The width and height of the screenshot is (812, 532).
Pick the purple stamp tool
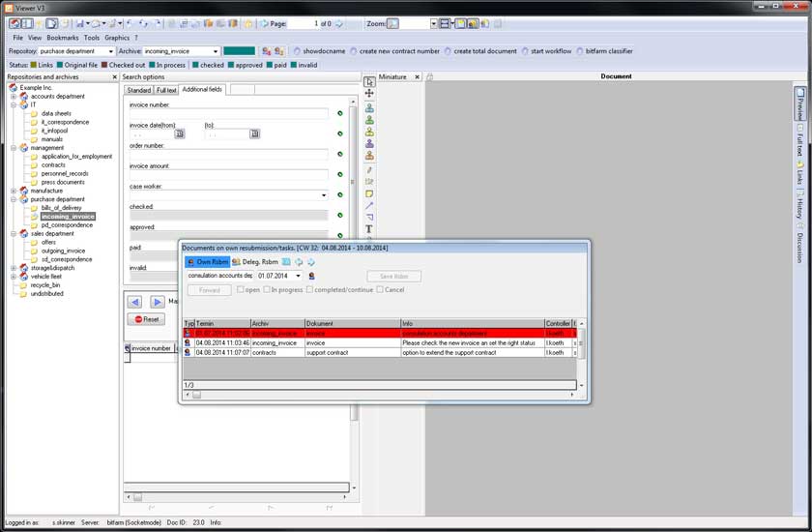[x=369, y=143]
